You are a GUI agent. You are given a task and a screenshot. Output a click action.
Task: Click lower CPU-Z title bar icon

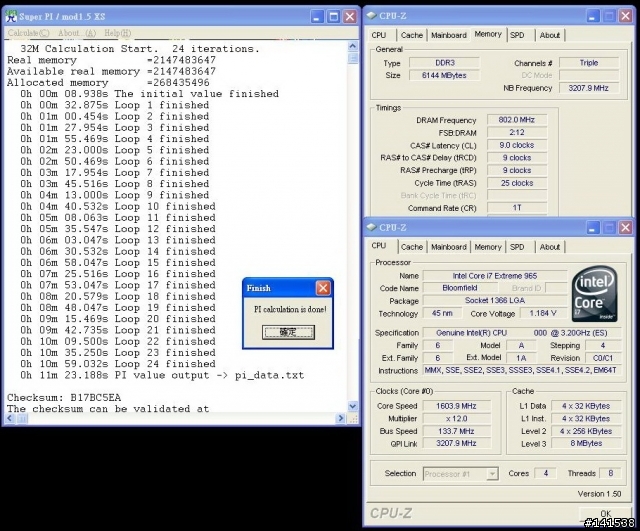(x=371, y=227)
